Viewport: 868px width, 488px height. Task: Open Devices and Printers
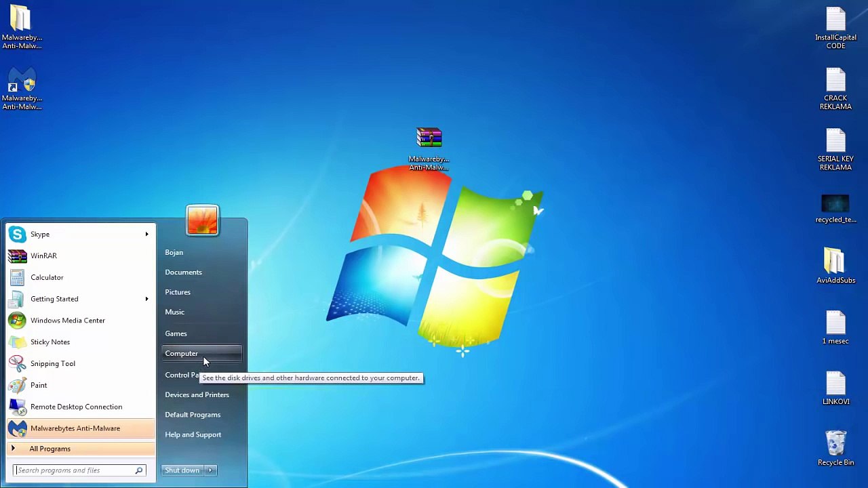click(x=201, y=395)
